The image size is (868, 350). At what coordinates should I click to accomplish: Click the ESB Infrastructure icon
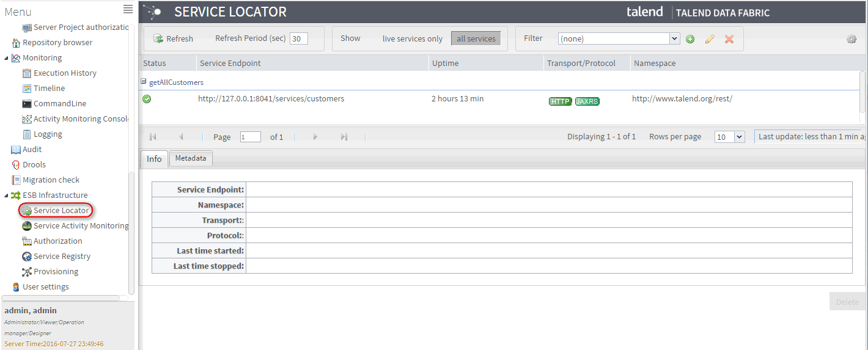[x=16, y=195]
